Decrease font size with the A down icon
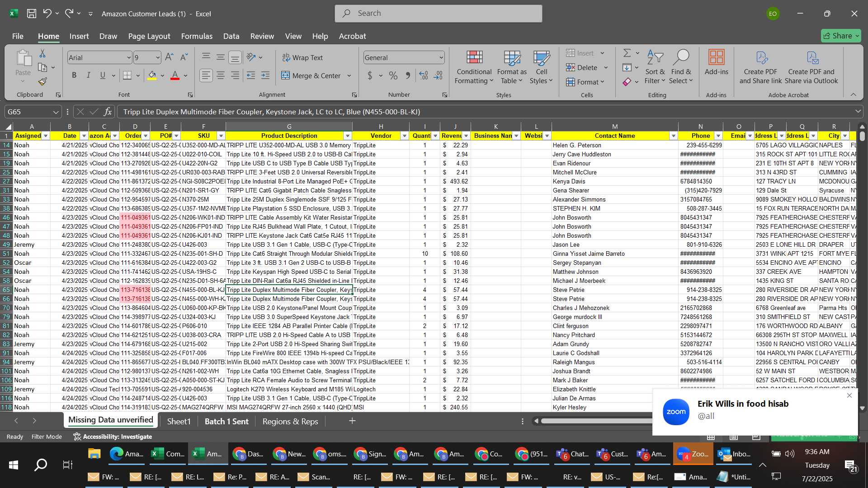The width and height of the screenshot is (868, 488). click(x=184, y=57)
